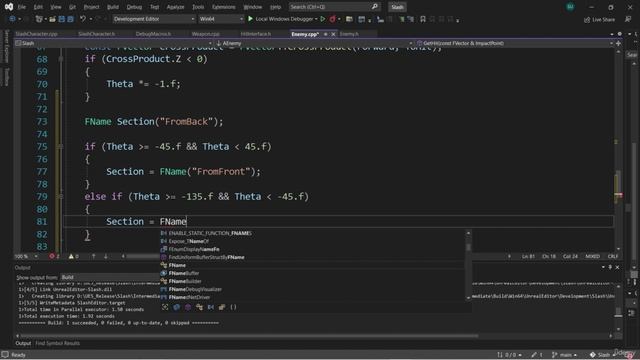640x360 pixels.
Task: Click the Navigate Backward toolbar icon
Action: pyautogui.click(x=12, y=19)
